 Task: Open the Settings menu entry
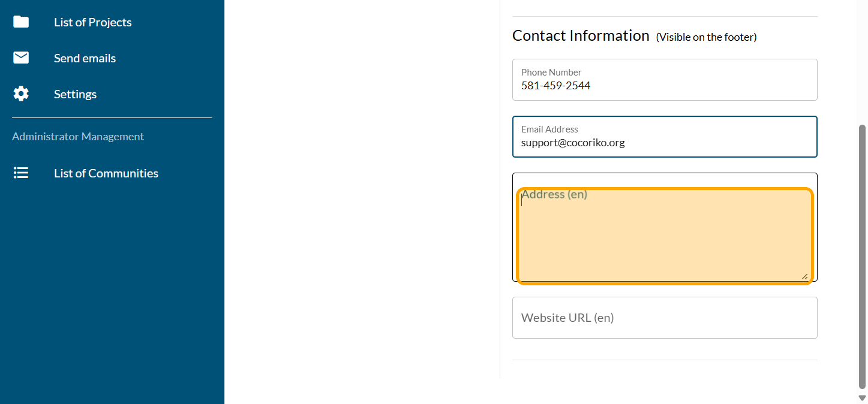pos(75,94)
